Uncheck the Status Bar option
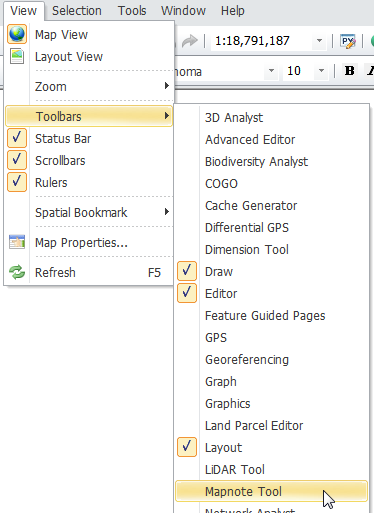The height and width of the screenshot is (513, 374). coord(17,138)
